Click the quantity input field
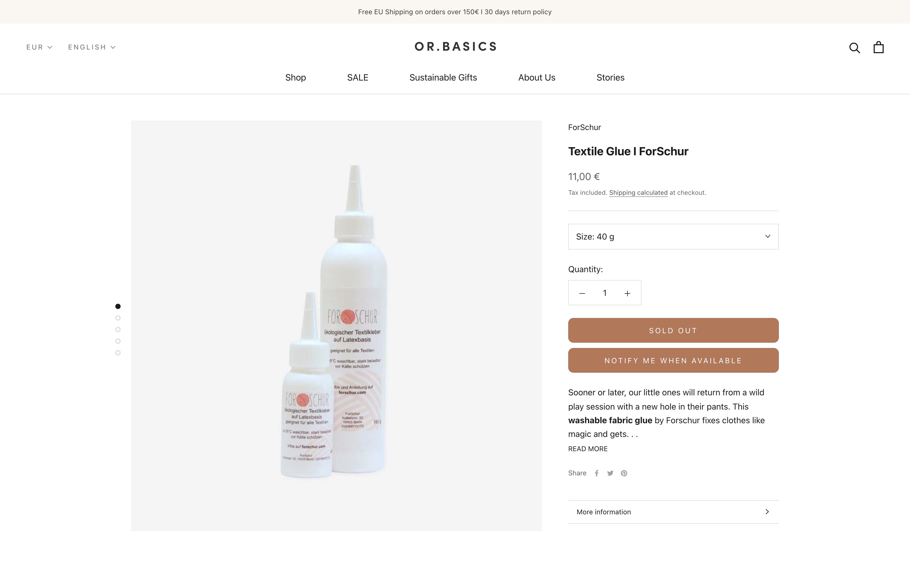The height and width of the screenshot is (588, 910). point(605,293)
